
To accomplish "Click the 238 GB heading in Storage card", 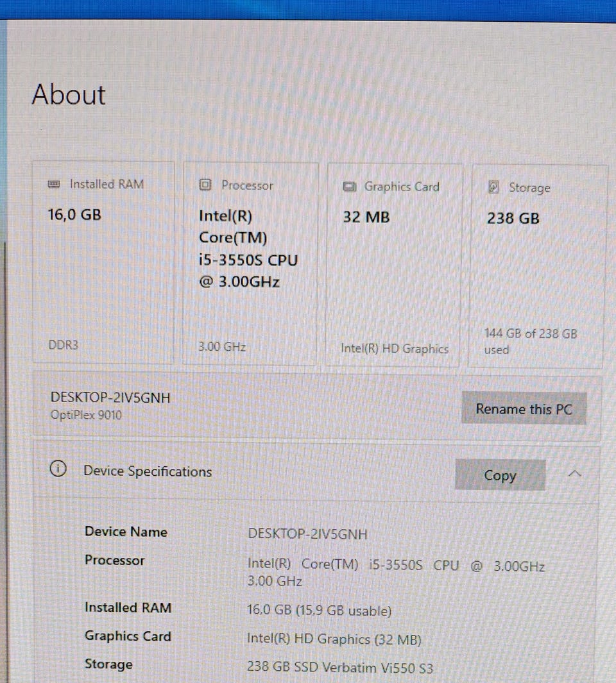I will tap(513, 218).
